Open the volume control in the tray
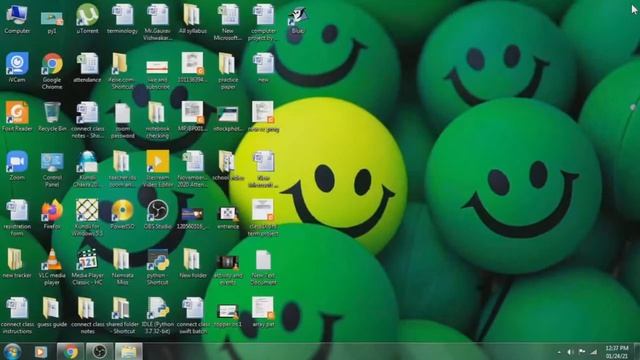640x360 pixels. (x=570, y=352)
